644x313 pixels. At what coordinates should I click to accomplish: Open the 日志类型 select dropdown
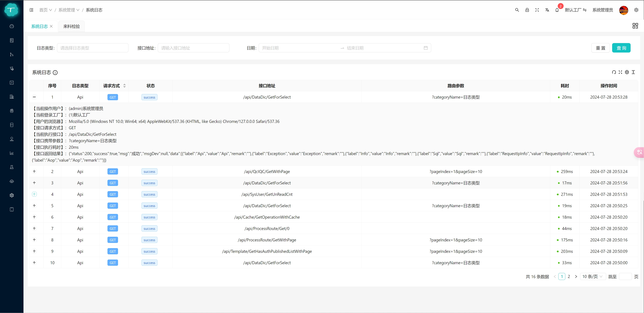coord(93,48)
